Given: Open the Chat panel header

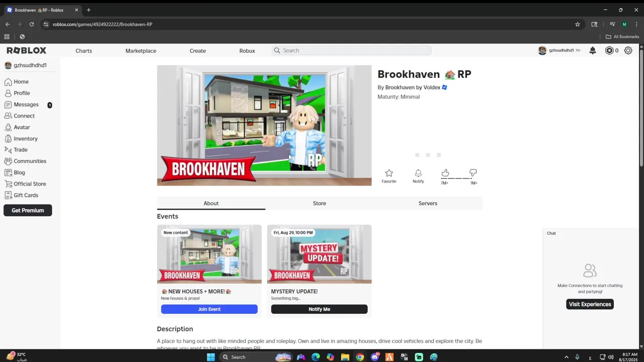Looking at the screenshot, I should click(x=590, y=233).
